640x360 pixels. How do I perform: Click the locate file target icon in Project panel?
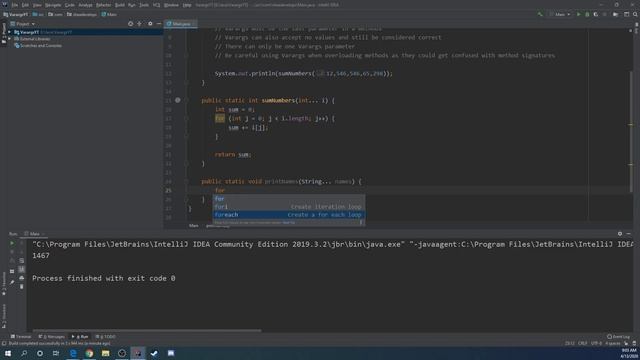tap(130, 24)
